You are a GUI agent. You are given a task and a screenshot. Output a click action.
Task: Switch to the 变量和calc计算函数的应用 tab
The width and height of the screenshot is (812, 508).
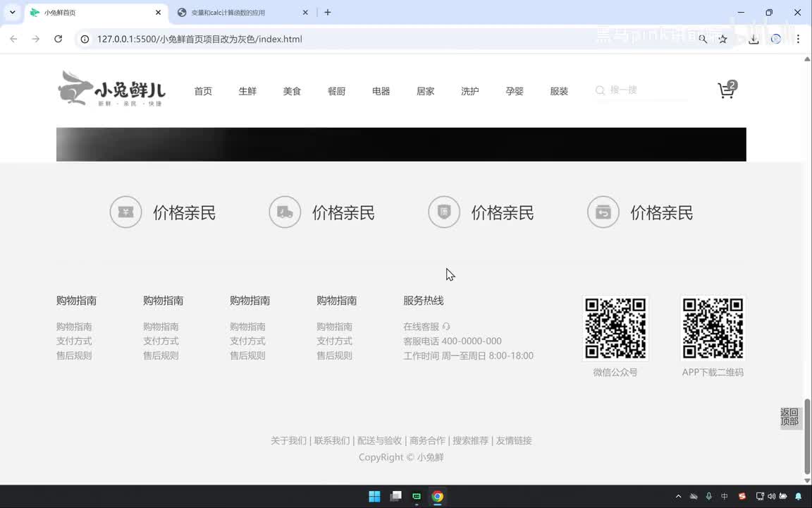[242, 13]
